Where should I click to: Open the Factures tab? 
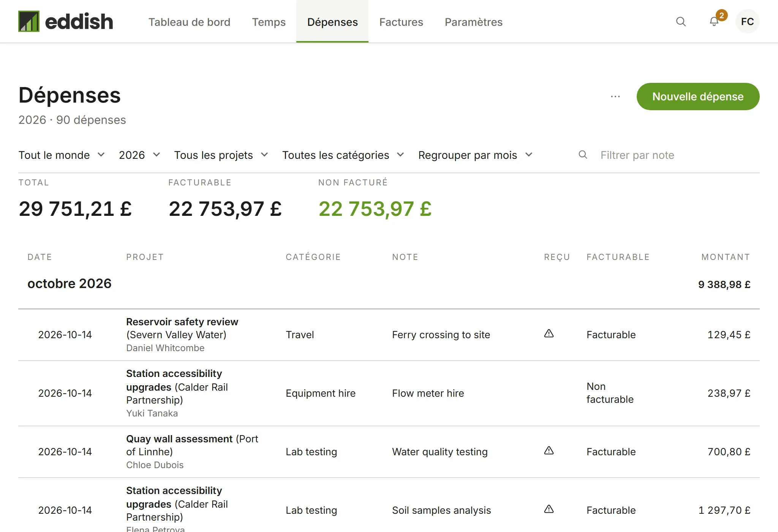click(x=401, y=22)
